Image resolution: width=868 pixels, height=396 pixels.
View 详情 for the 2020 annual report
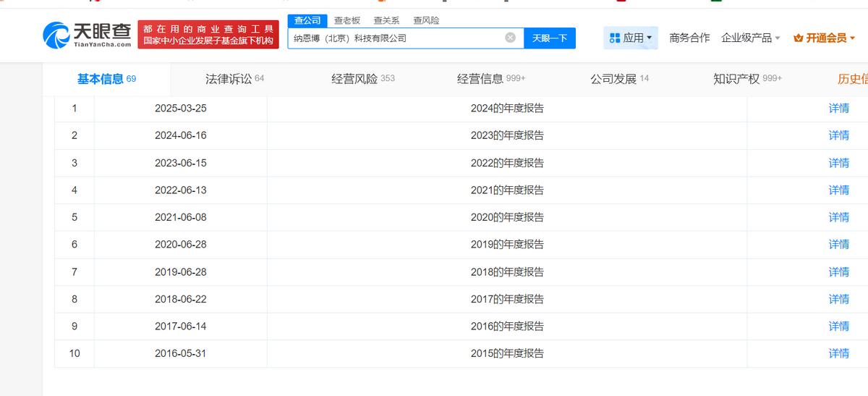[838, 217]
